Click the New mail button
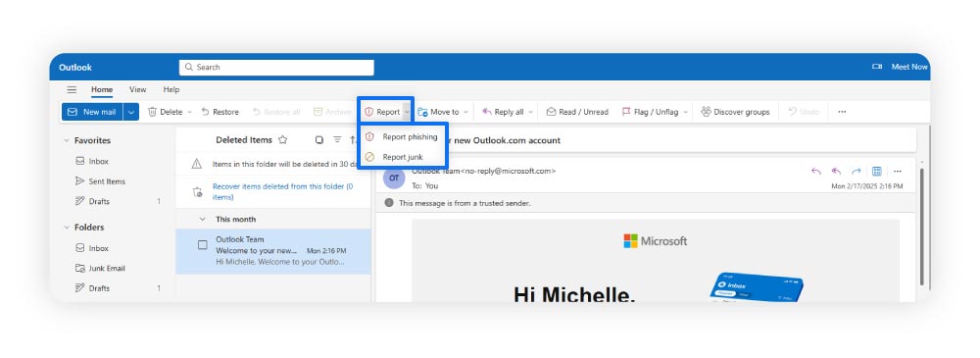Screen dimensions: 980x358 tap(92, 112)
